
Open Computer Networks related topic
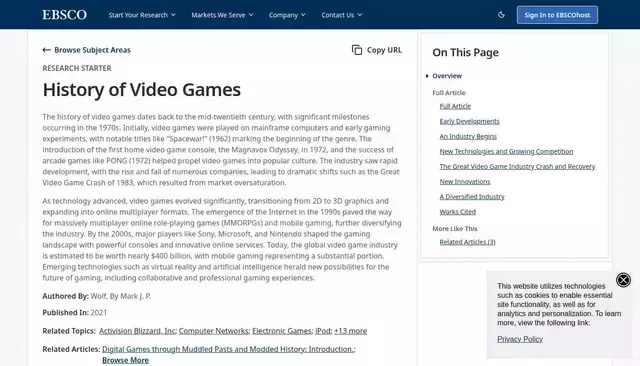213,331
